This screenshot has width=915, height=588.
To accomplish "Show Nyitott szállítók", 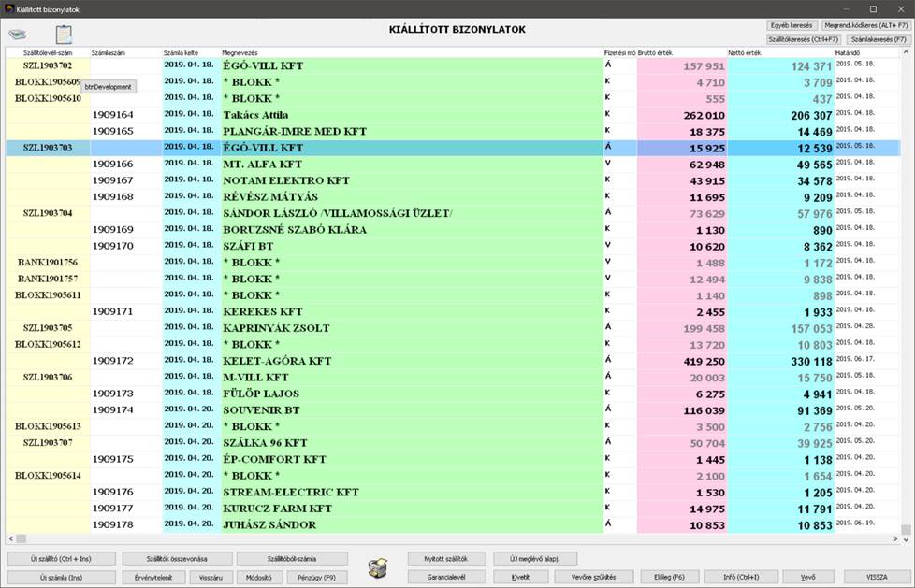I will coord(446,559).
